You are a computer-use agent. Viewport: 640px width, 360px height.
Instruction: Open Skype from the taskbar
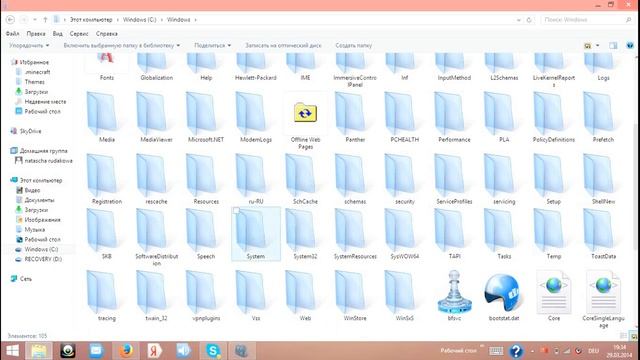tap(213, 351)
